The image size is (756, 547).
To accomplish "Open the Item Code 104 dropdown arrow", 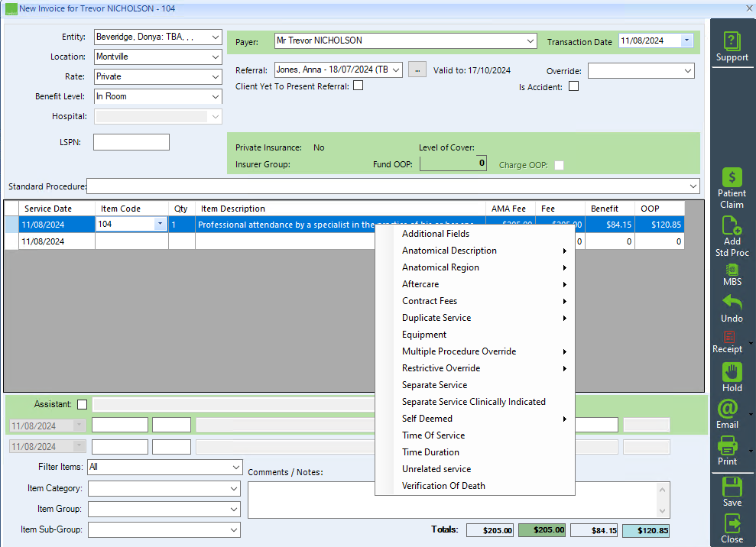I will pyautogui.click(x=160, y=224).
